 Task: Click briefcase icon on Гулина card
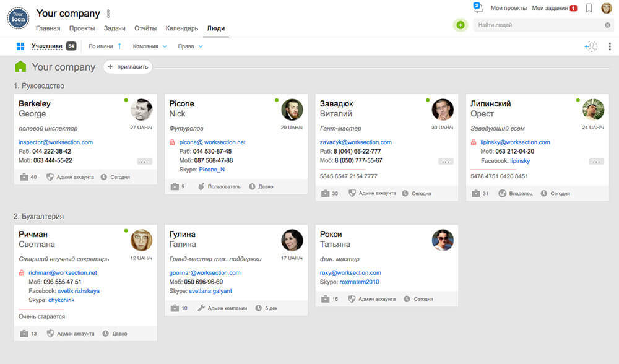click(x=175, y=308)
